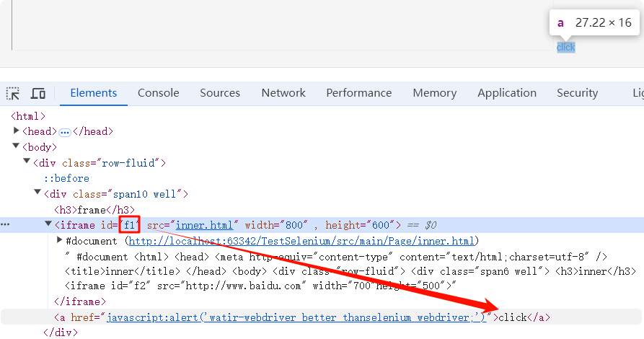
Task: Select the h3 frame element row
Action: click(x=94, y=210)
